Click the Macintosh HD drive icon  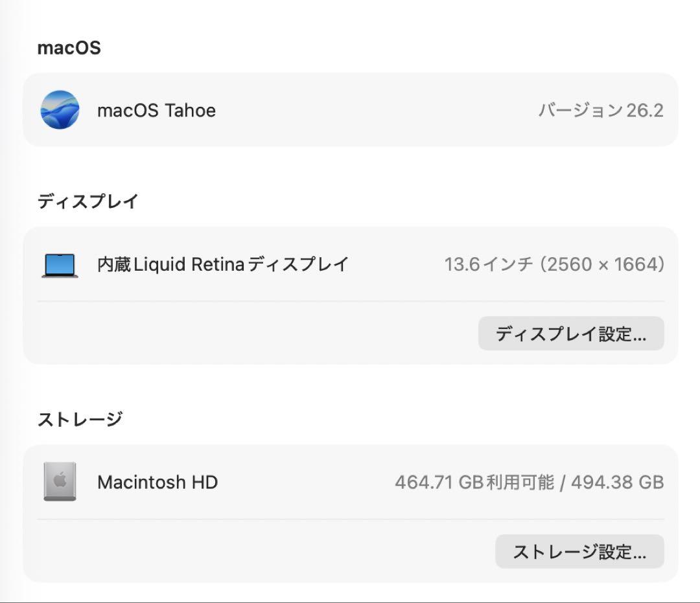pos(59,482)
